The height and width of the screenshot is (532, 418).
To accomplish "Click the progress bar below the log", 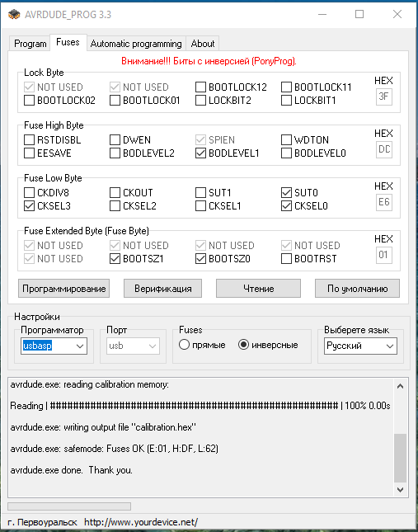I will click(69, 506).
